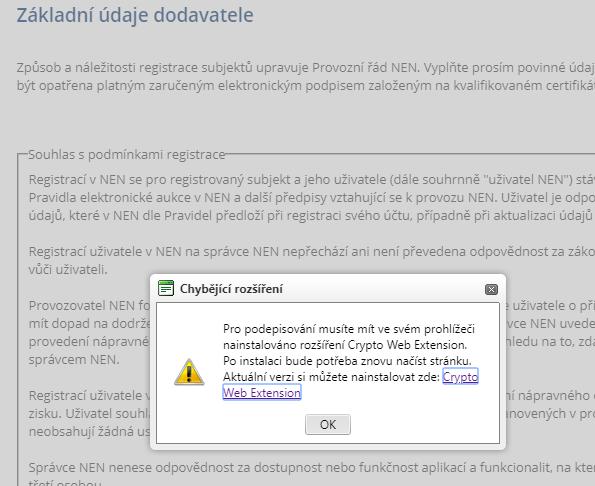The height and width of the screenshot is (486, 595).
Task: Click the yellow warning triangle icon
Action: click(x=189, y=372)
